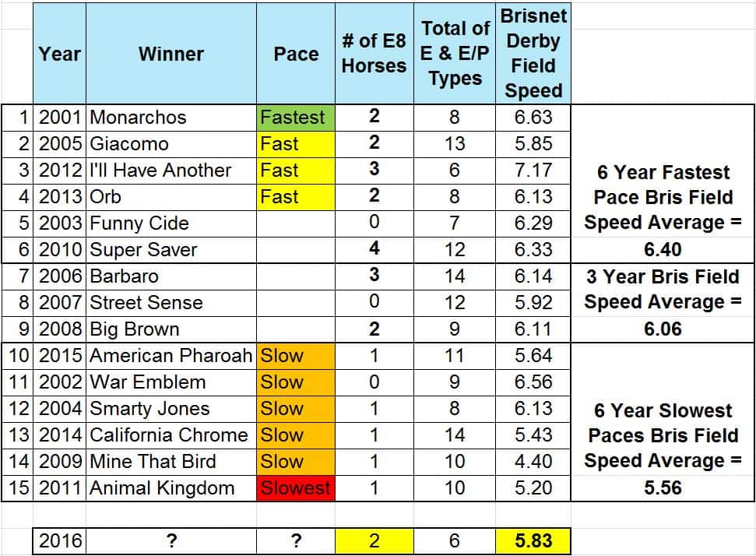Click the 7.17 field speed value
The height and width of the screenshot is (556, 756).
click(x=533, y=171)
